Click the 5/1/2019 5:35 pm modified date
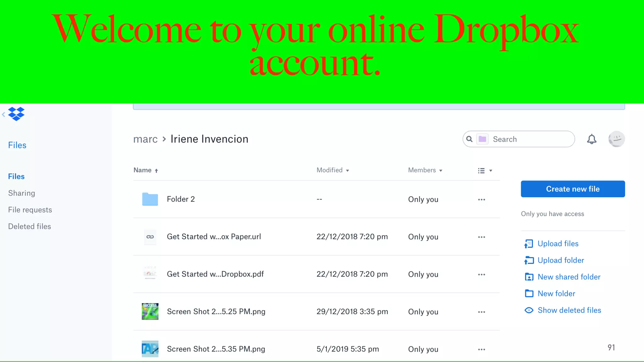Screen dimensions: 644x362 [347, 349]
